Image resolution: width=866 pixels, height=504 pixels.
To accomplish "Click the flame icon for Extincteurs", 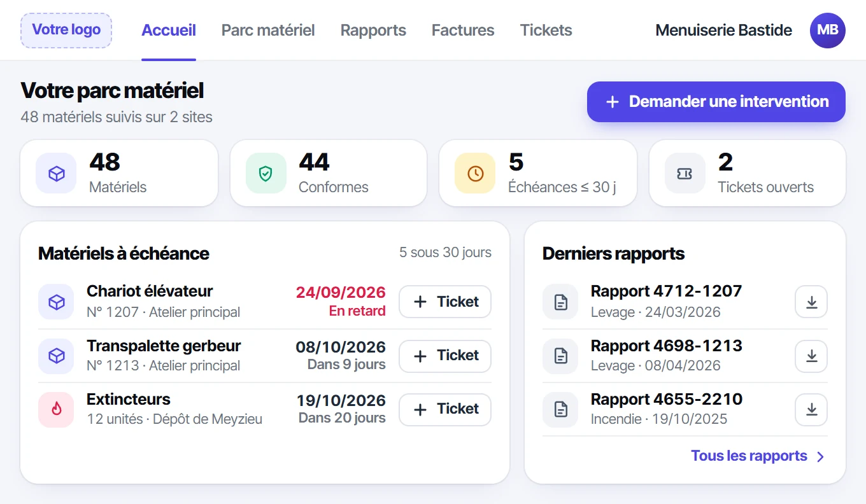I will [x=56, y=409].
